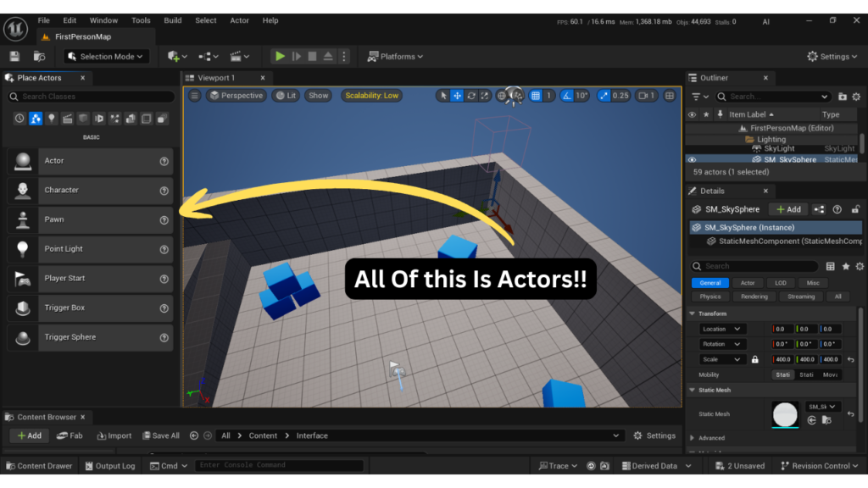Show only favorites star in Details
Viewport: 868px width, 488px height.
[x=846, y=266]
